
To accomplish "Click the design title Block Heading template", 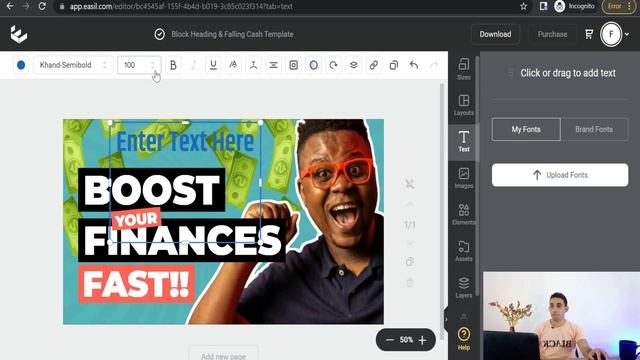I will [232, 34].
